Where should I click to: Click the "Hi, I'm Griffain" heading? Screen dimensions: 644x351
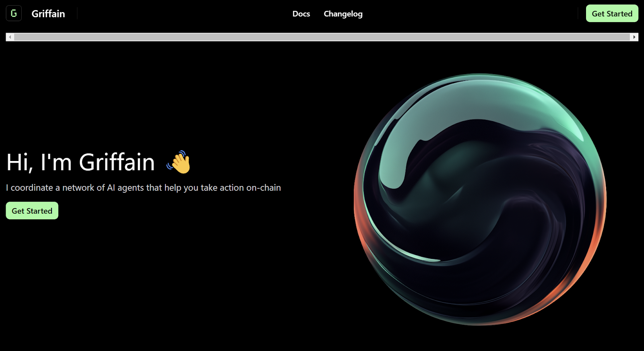coord(80,162)
